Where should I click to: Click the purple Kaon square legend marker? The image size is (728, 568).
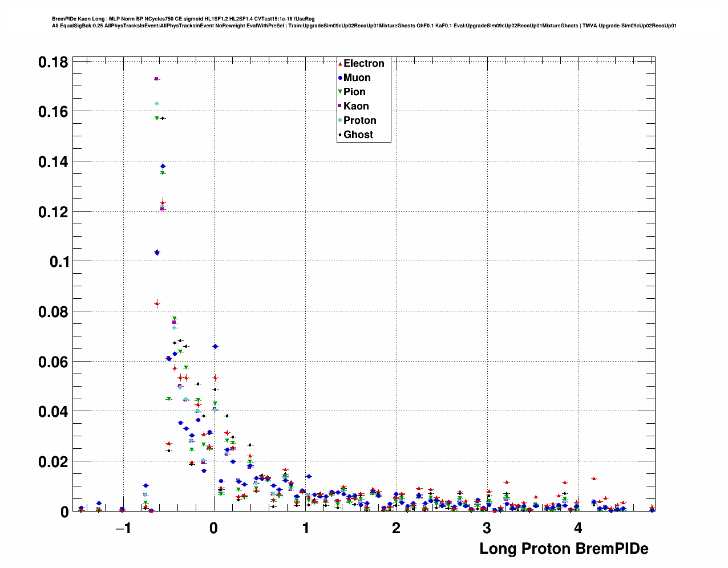[x=340, y=107]
